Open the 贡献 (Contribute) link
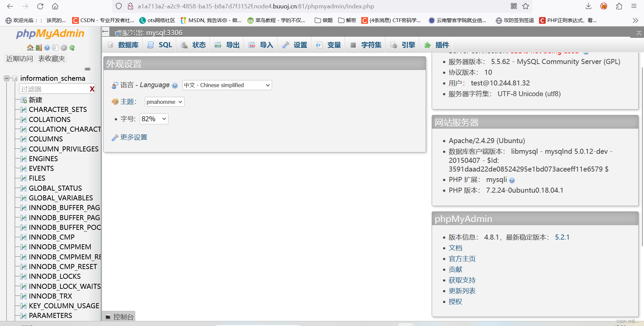The width and height of the screenshot is (644, 326). click(x=455, y=269)
